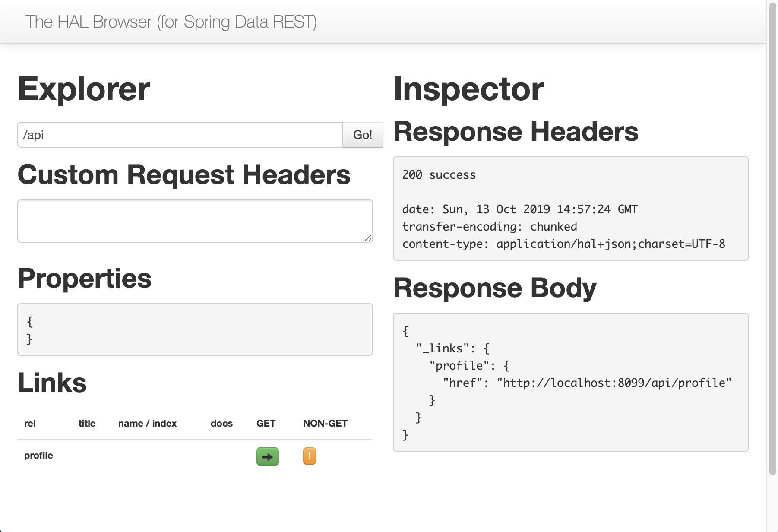The height and width of the screenshot is (532, 778).
Task: Click the docs column header
Action: pos(221,424)
